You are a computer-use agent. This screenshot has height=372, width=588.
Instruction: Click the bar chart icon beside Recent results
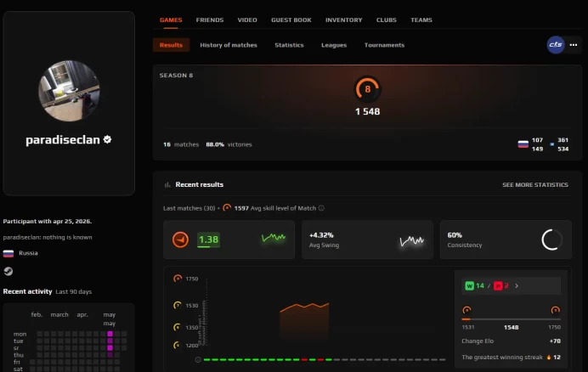pos(167,184)
